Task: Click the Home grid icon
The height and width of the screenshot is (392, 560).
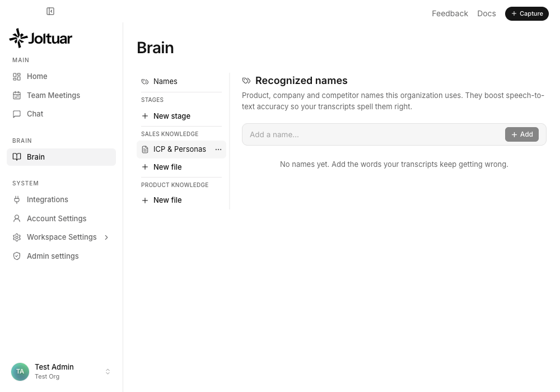Action: point(17,76)
